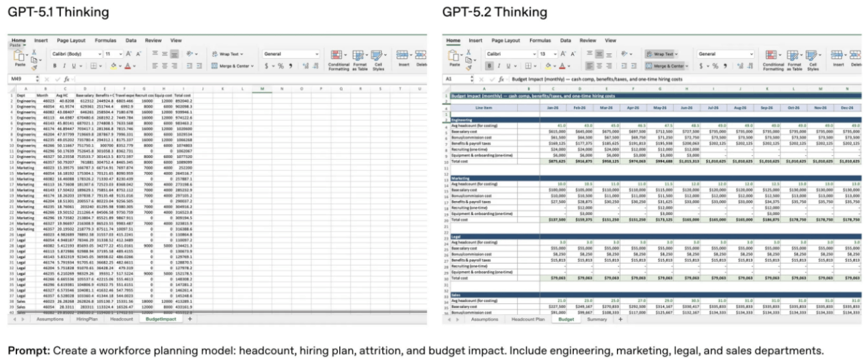Increase indent in GPT-5.1 window
Image resolution: width=868 pixels, height=360 pixels.
199,66
